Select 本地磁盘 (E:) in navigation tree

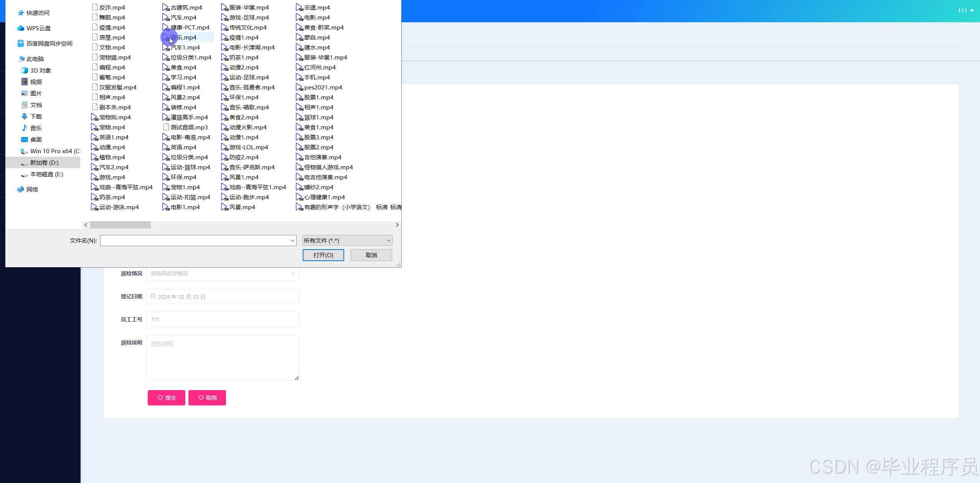46,174
